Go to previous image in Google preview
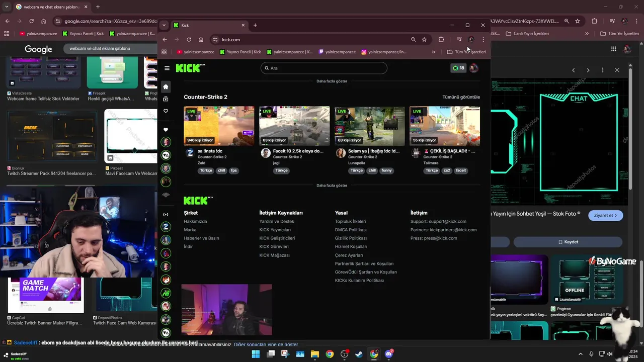Screen dimensions: 644x362 (574, 70)
